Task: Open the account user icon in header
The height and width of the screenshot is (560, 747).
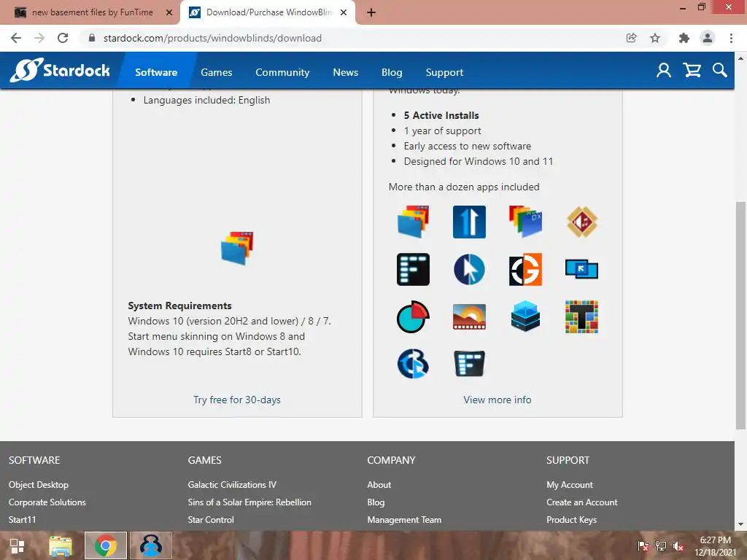Action: pos(664,71)
